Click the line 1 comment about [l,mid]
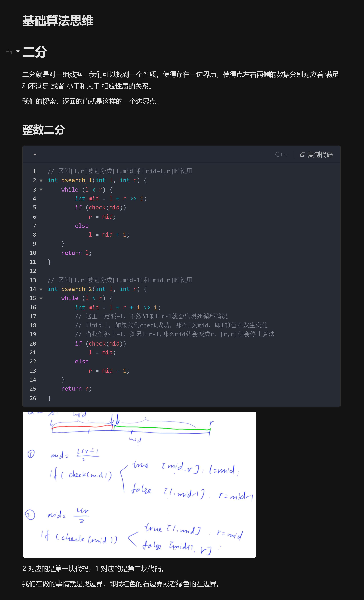Screen dimensions: 364x600 click(x=120, y=171)
